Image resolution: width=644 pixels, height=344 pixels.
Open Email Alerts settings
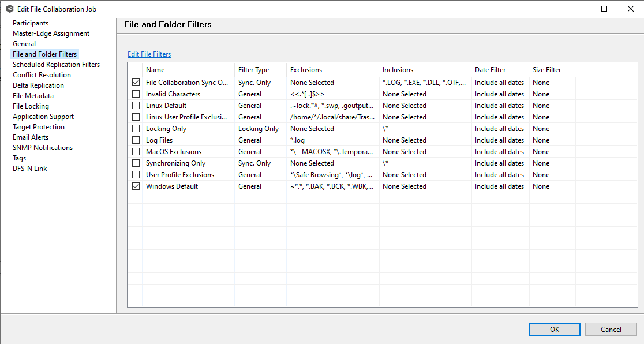pos(31,137)
